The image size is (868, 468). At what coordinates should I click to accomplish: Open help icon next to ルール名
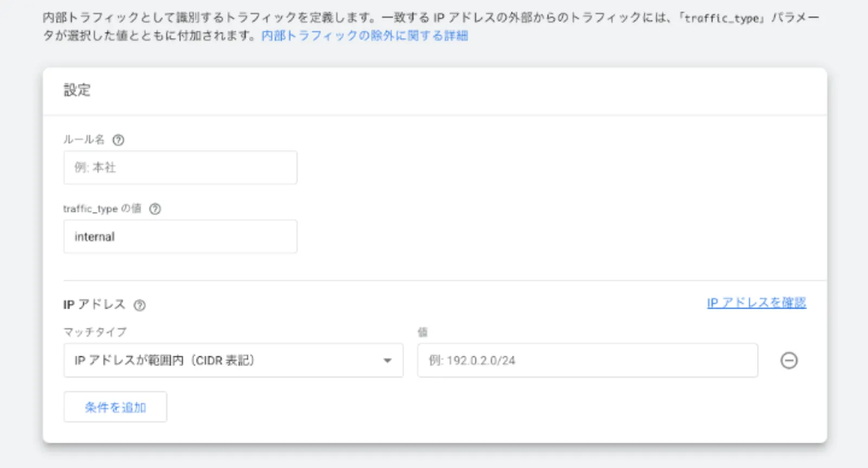click(x=118, y=140)
